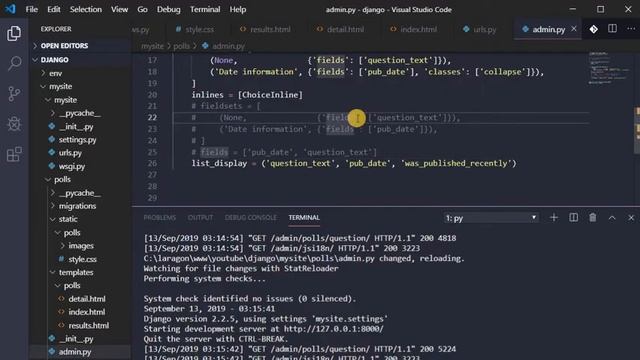
Task: Switch to the results.html editor tab
Action: [x=265, y=29]
